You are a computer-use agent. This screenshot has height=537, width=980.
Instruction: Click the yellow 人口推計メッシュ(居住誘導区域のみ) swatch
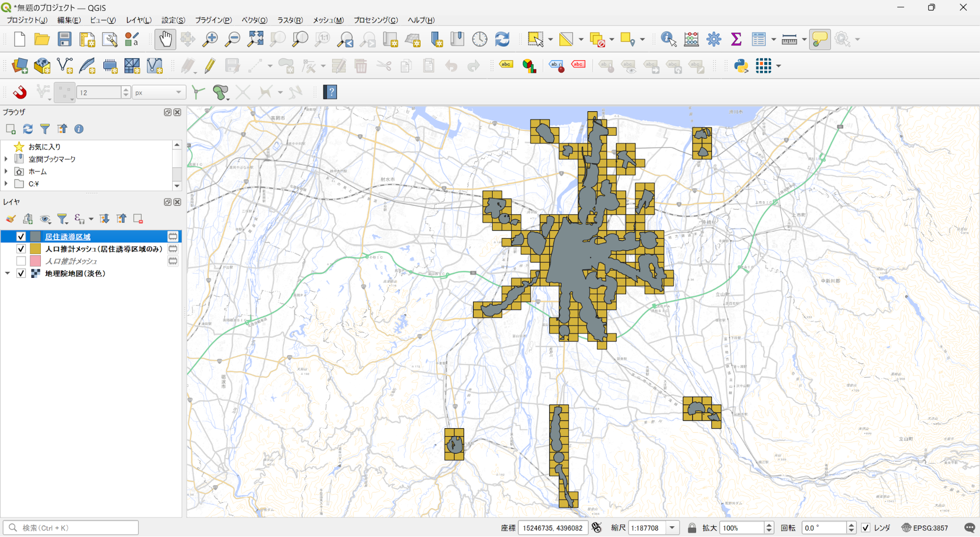35,249
